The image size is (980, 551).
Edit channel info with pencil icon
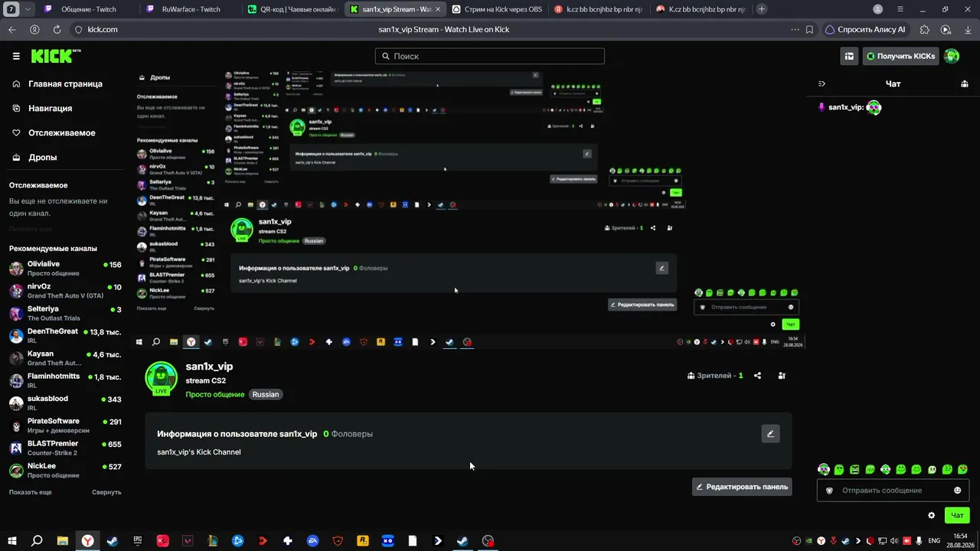[x=770, y=434]
